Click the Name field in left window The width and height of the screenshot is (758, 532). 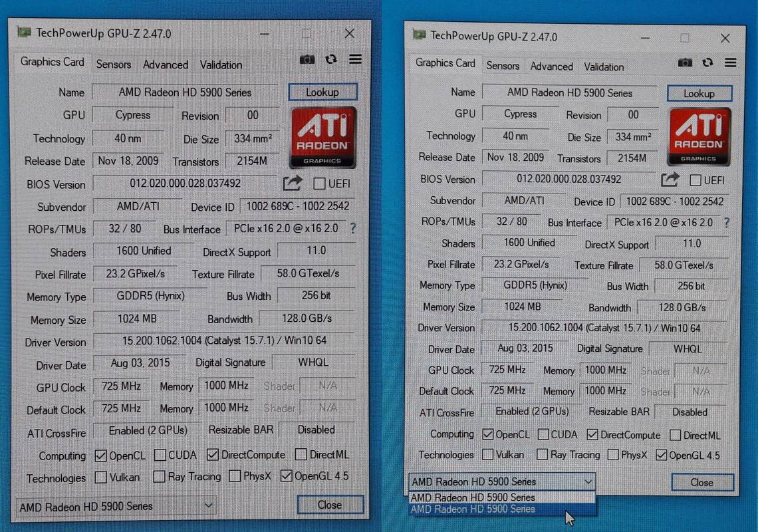[185, 92]
